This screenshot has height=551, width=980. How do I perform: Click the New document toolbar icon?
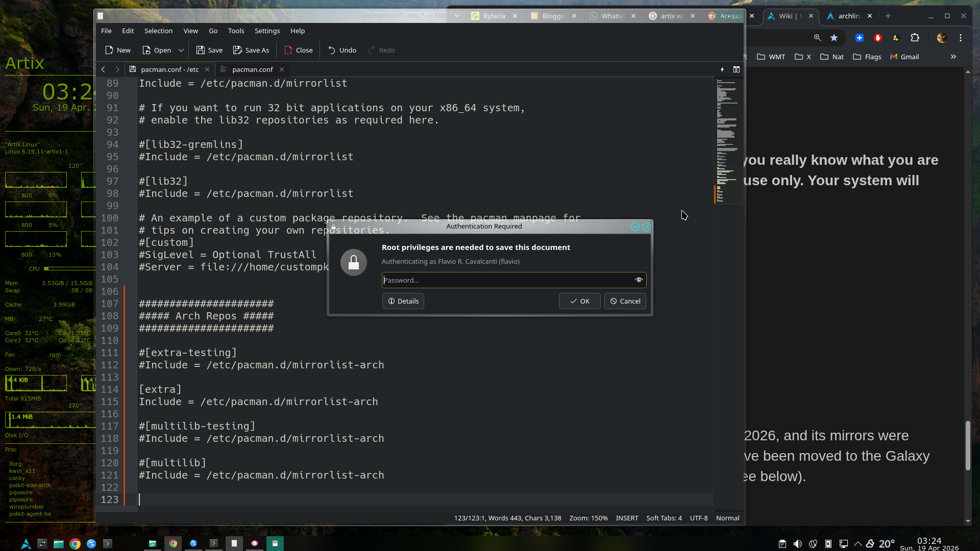tap(109, 50)
